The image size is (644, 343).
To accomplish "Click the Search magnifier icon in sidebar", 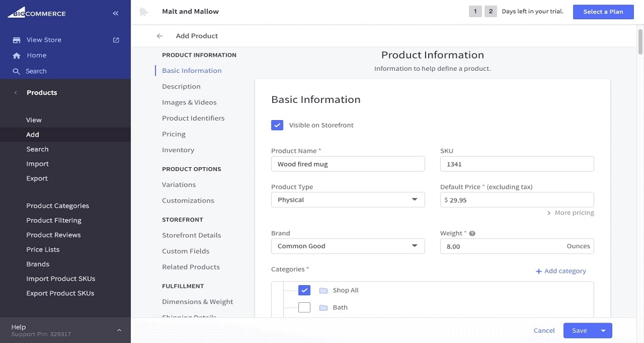I will [16, 71].
